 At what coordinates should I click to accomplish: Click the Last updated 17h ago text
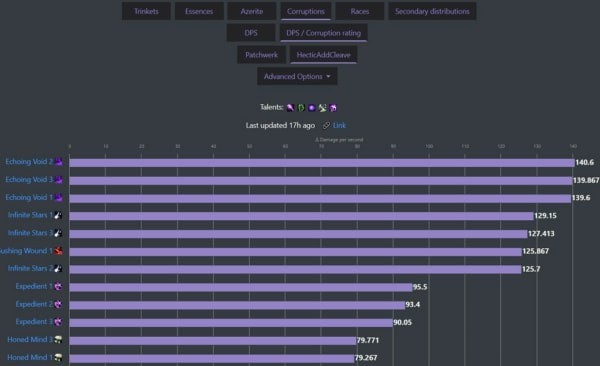[280, 125]
